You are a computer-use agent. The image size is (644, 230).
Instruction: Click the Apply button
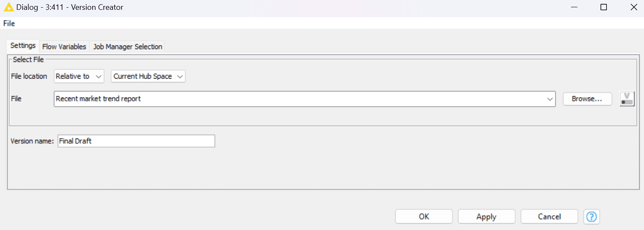[486, 217]
